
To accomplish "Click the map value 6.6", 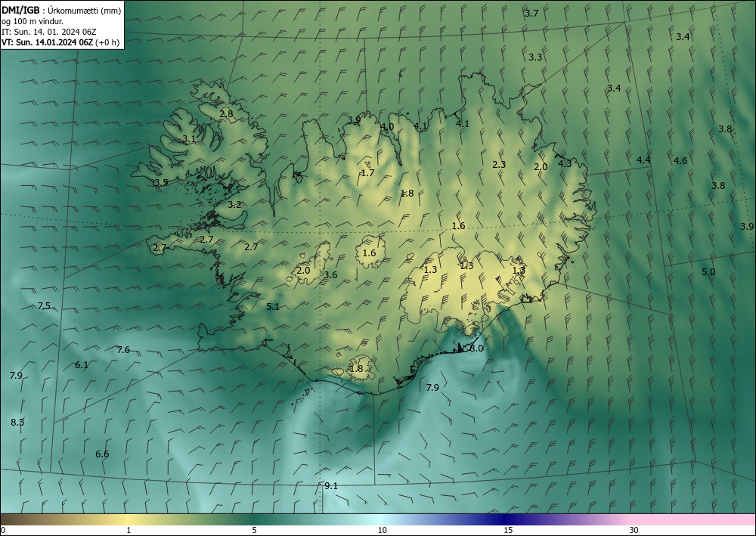I will pyautogui.click(x=102, y=454).
